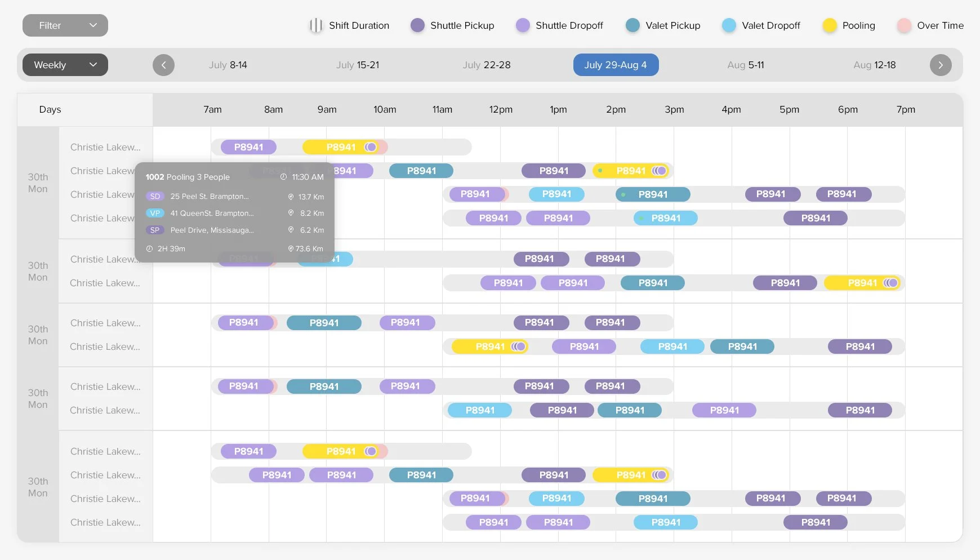The image size is (980, 560).
Task: Click the clock icon beside 11:30 AM
Action: pyautogui.click(x=283, y=177)
